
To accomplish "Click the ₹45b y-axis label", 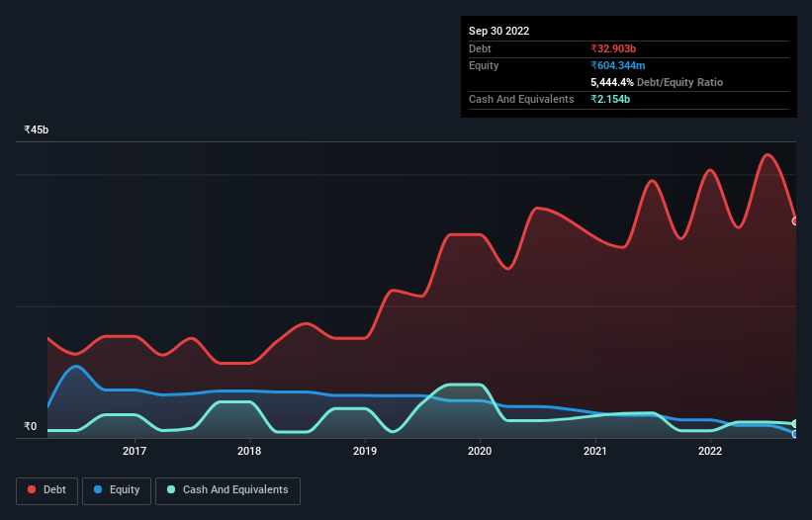I will [x=37, y=130].
